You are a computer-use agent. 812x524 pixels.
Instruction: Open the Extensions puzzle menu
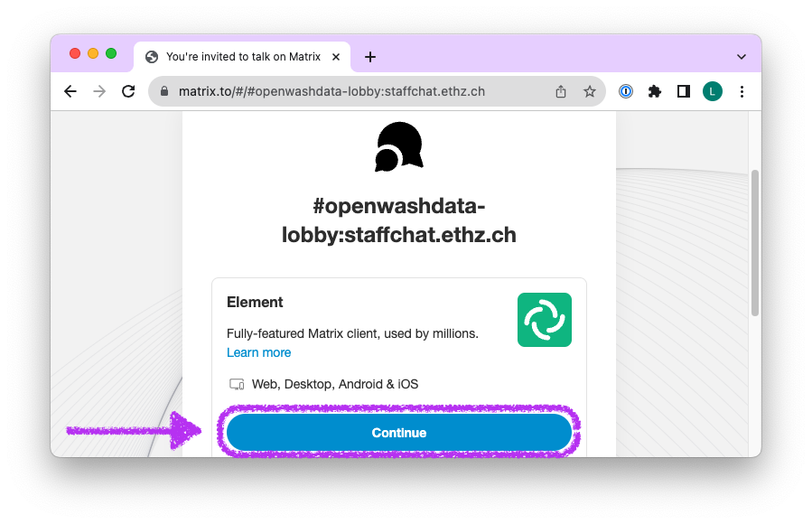(655, 91)
